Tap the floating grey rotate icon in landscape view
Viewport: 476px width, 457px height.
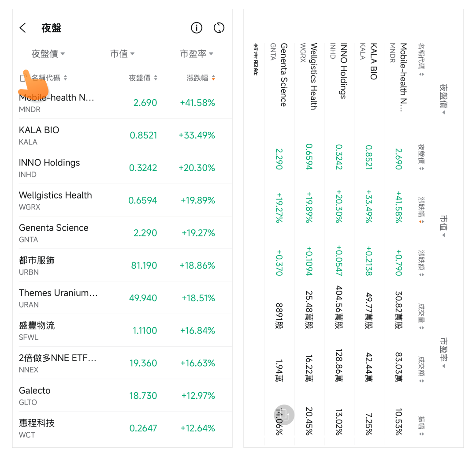click(284, 415)
